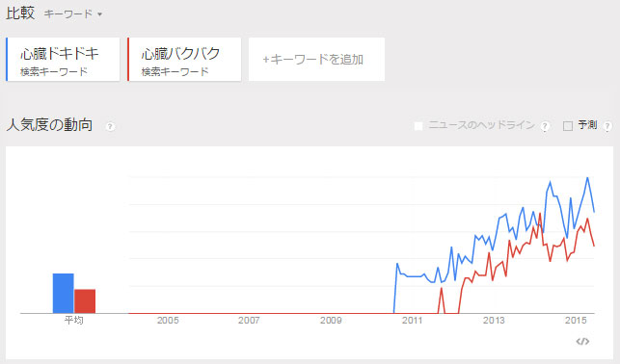Screen dimensions: 620x364
Task: Click the 2011 label on timeline axis
Action: coord(413,320)
